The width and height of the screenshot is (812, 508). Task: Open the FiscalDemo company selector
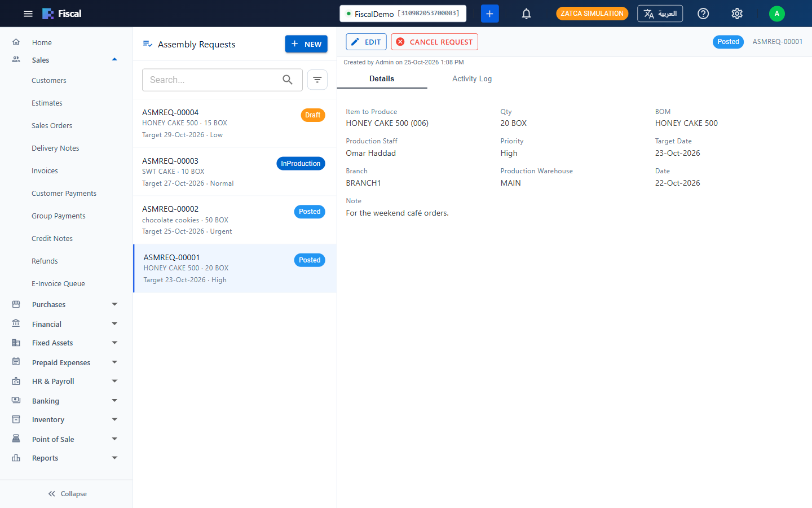coord(403,14)
